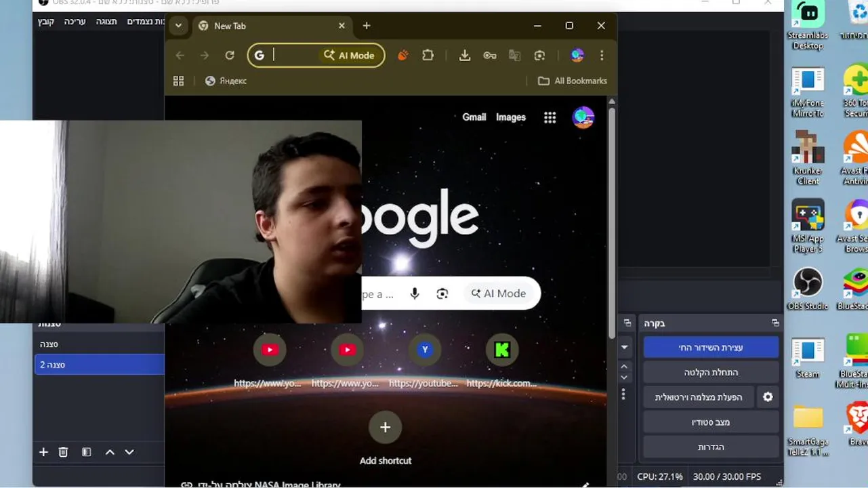868x488 pixels.
Task: Click Chrome page vertical scrollbar
Action: 612,224
